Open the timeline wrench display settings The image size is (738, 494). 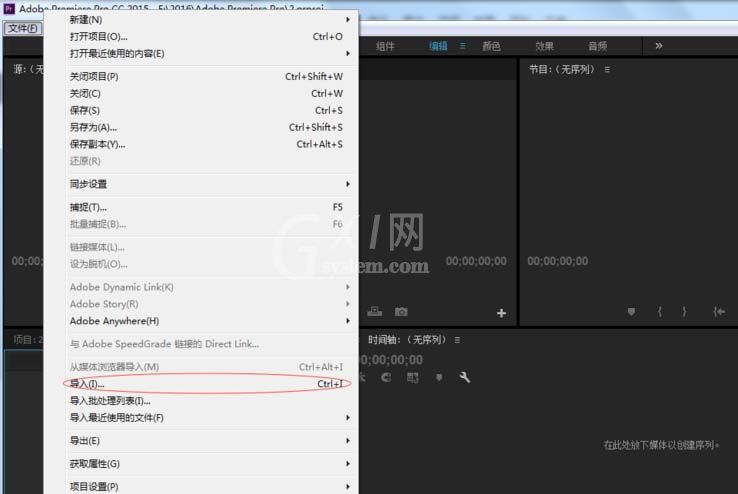pos(465,377)
